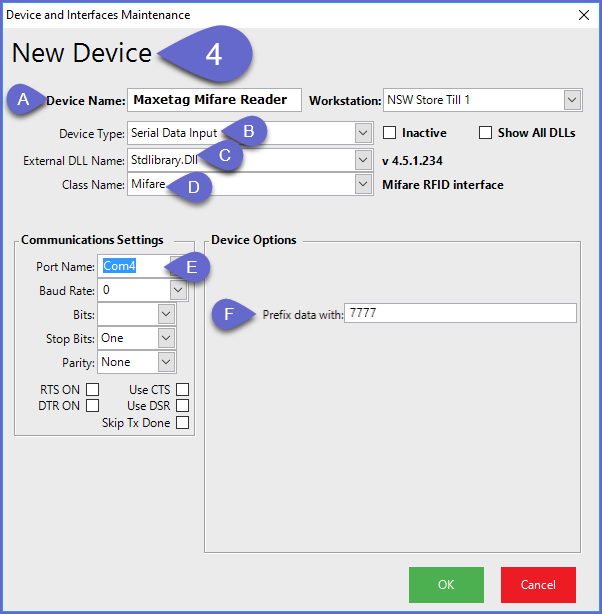The width and height of the screenshot is (602, 614).
Task: Open the Stop Bits dropdown
Action: coord(166,338)
